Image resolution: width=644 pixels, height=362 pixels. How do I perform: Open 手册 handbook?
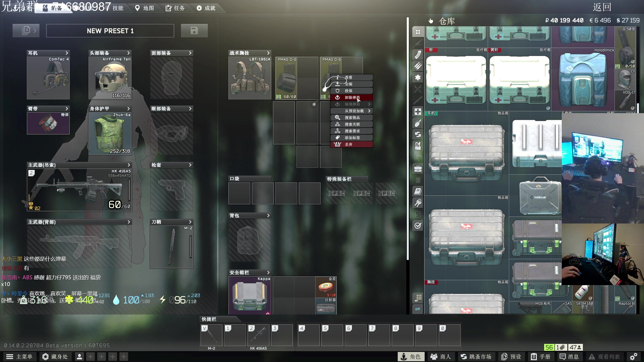click(541, 356)
